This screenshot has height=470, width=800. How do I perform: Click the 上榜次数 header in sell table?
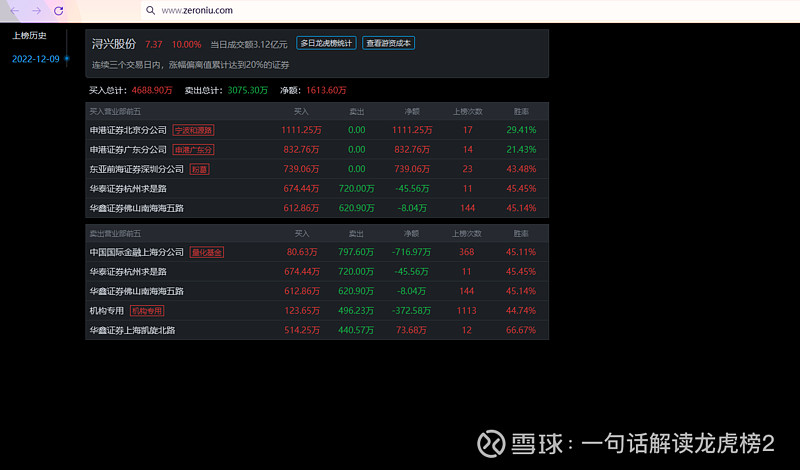point(467,234)
